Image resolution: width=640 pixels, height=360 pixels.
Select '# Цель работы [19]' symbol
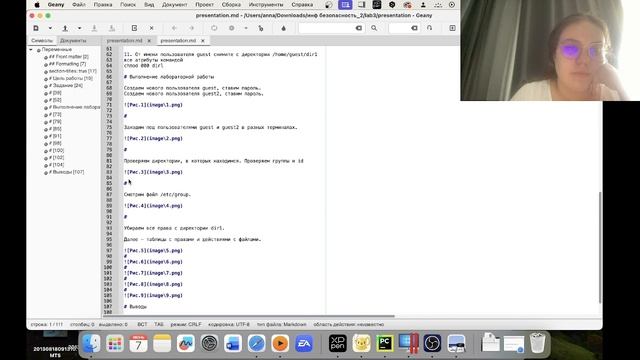(x=71, y=78)
